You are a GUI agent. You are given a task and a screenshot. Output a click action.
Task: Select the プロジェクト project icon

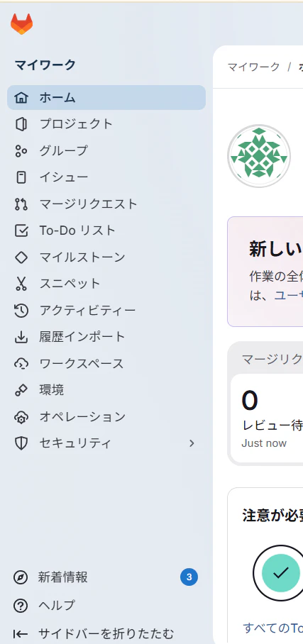[x=21, y=124]
